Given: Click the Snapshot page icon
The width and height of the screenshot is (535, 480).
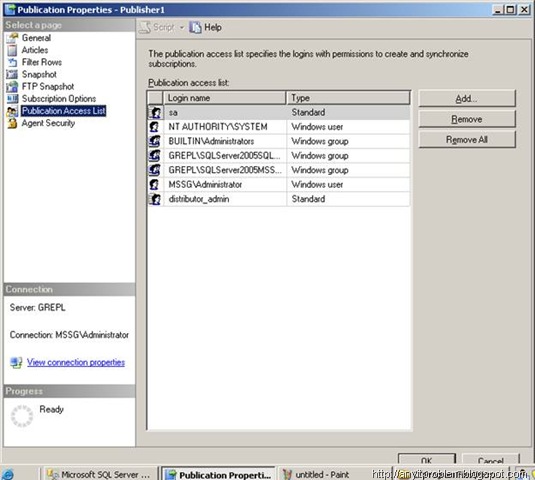Looking at the screenshot, I should (12, 74).
